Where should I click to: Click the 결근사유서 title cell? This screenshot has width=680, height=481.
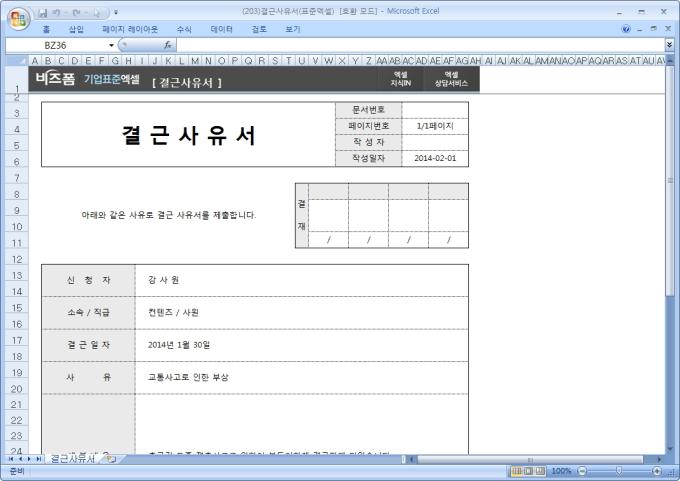click(188, 134)
